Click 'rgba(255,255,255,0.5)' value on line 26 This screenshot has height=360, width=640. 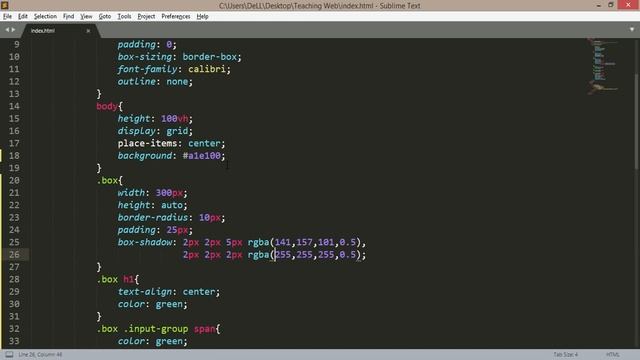point(305,255)
